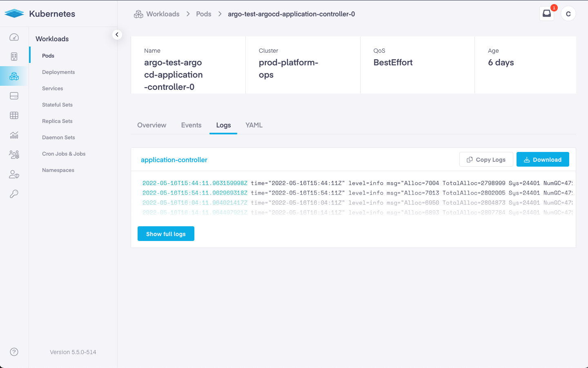588x368 pixels.
Task: Click Show full logs button
Action: [166, 234]
